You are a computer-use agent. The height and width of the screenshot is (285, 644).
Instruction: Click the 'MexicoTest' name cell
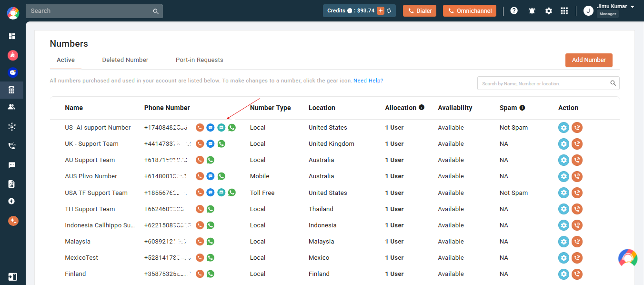(81, 257)
